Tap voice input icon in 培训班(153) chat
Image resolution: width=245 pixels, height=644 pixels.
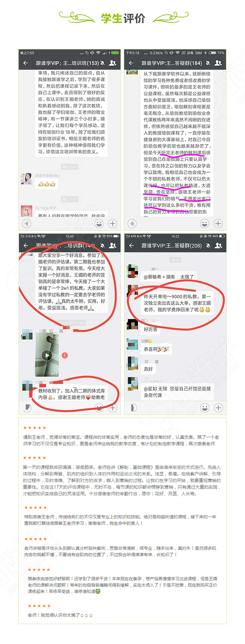pyautogui.click(x=26, y=223)
